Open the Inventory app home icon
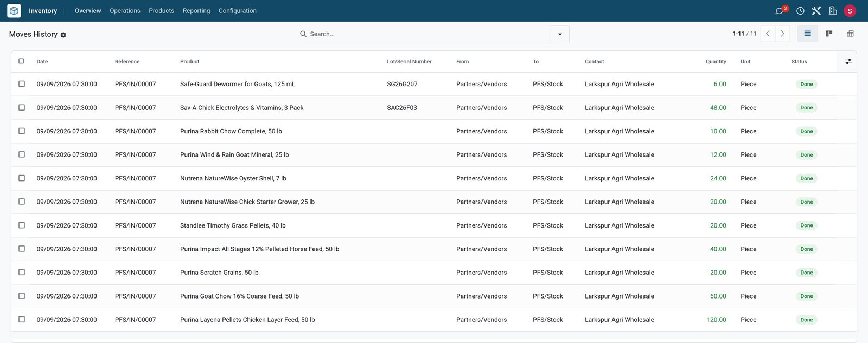This screenshot has width=868, height=343. click(x=14, y=11)
